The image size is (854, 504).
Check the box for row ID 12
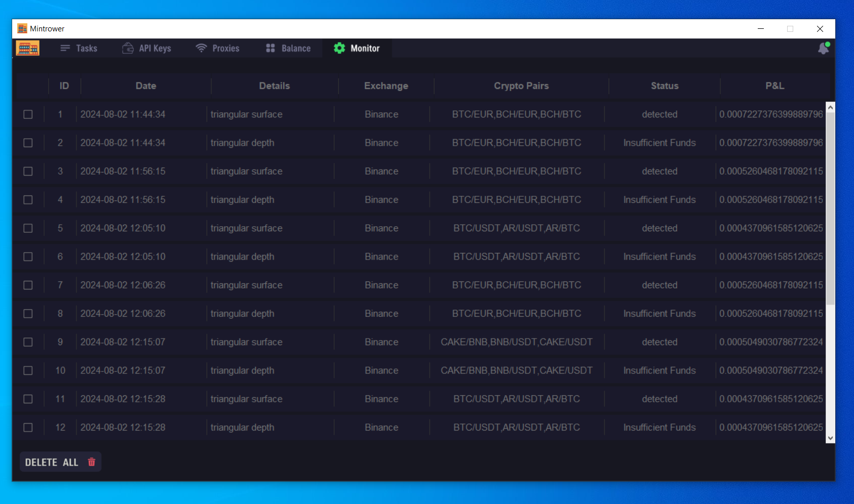[28, 428]
